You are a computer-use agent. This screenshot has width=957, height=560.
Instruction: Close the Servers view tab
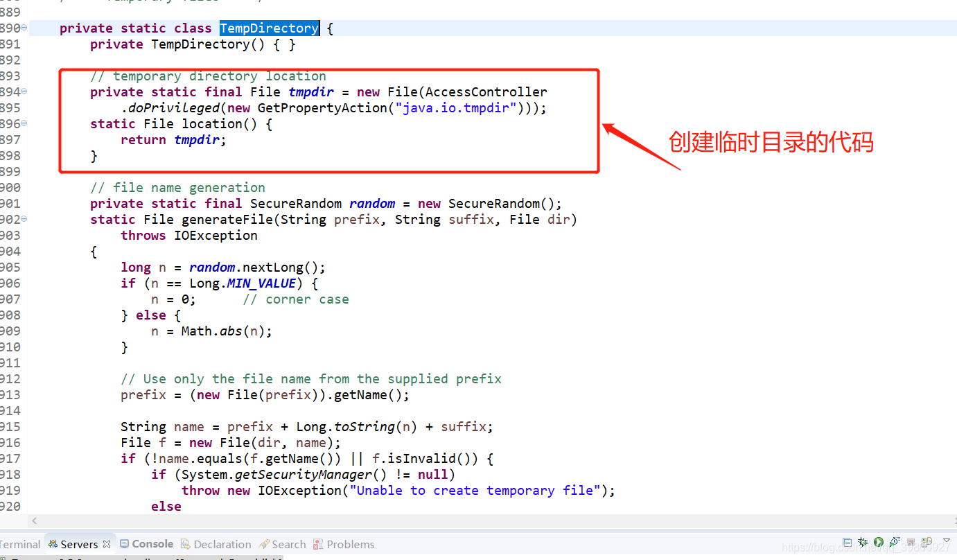[105, 544]
